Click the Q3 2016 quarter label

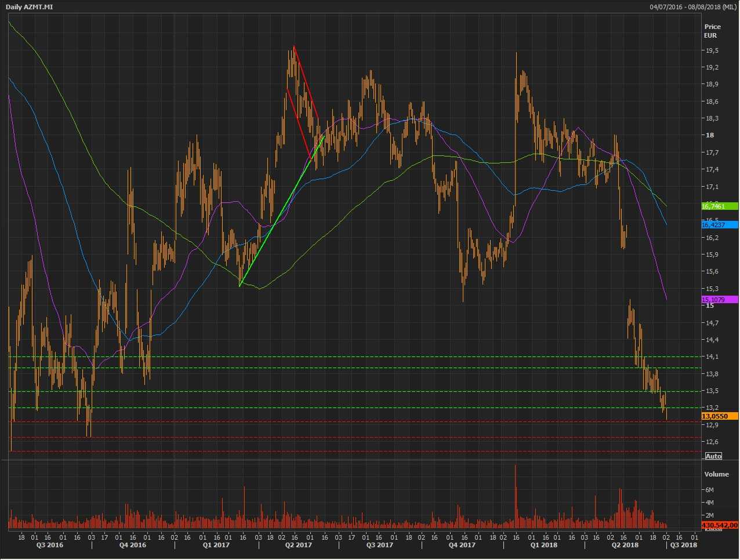tap(50, 545)
